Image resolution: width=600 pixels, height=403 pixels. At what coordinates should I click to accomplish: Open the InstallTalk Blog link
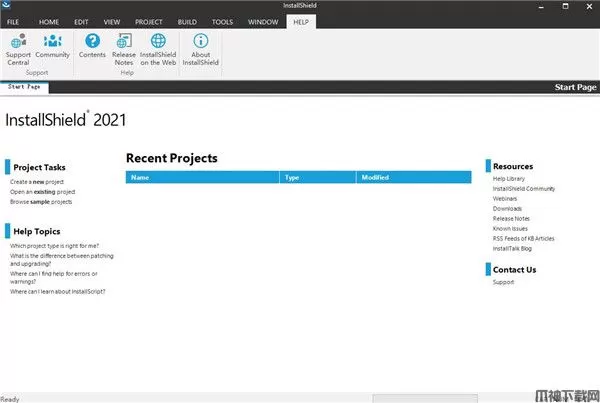(512, 248)
